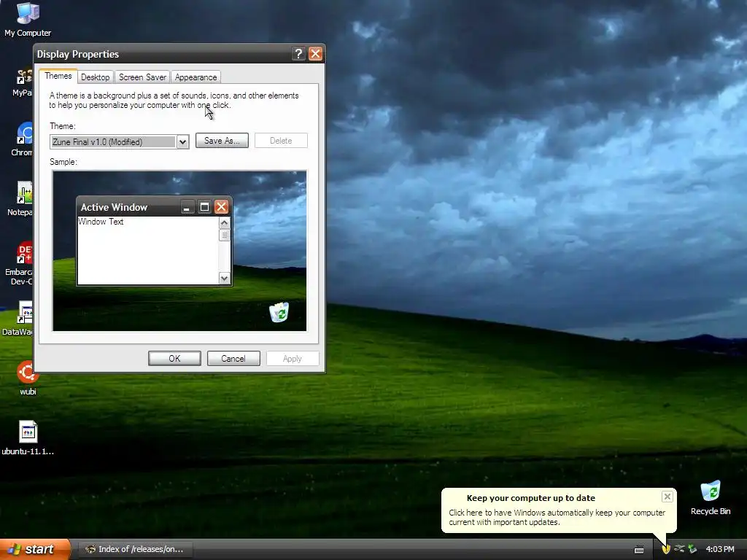Open the My Computer desktop icon
This screenshot has height=560, width=747.
[28, 19]
